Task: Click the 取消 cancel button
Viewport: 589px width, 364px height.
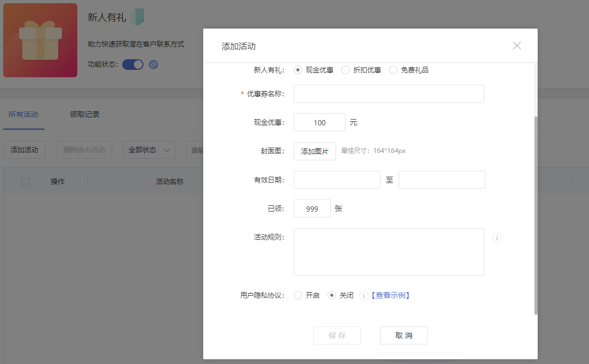Action: click(403, 335)
